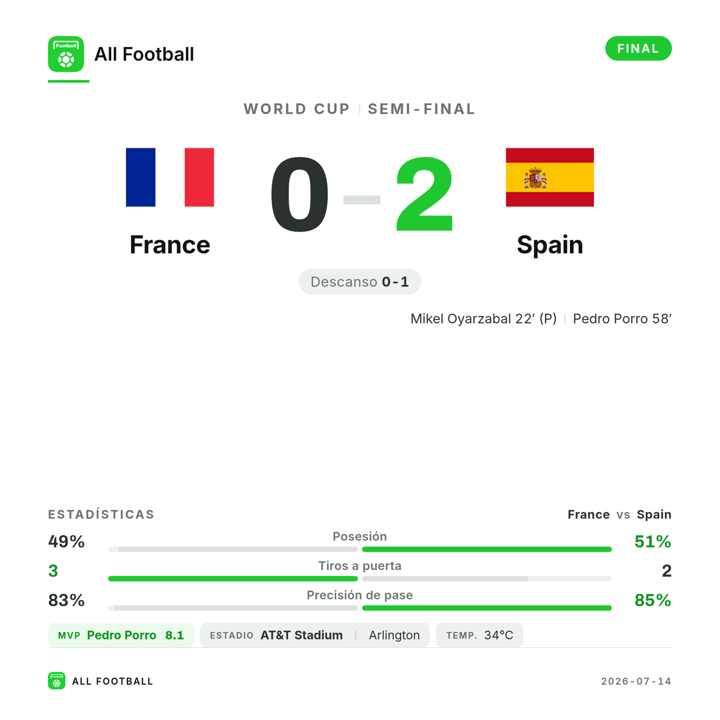This screenshot has width=720, height=720.
Task: Click the MVP Pedro Porro 8.1 badge
Action: (121, 635)
